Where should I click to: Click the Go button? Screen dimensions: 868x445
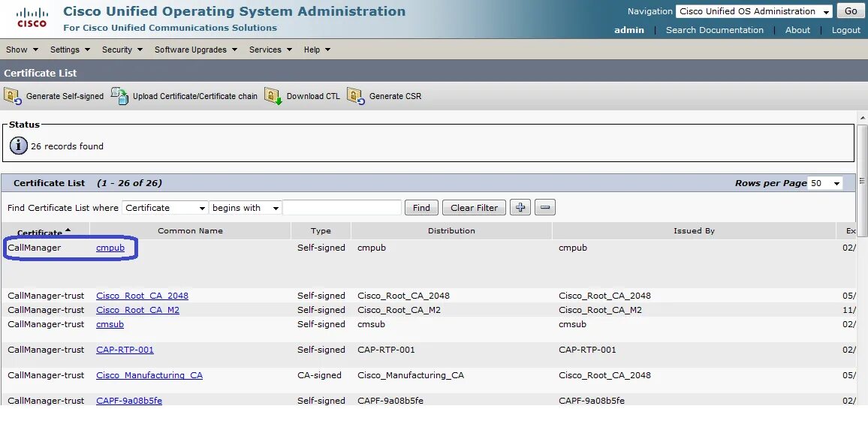851,11
